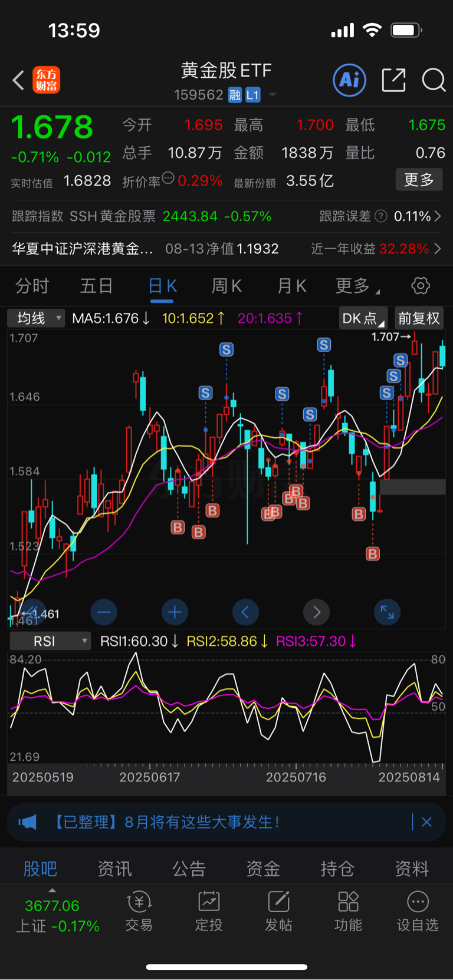Open 发帖 post icon
Viewport: 453px width, 980px height.
click(x=278, y=912)
